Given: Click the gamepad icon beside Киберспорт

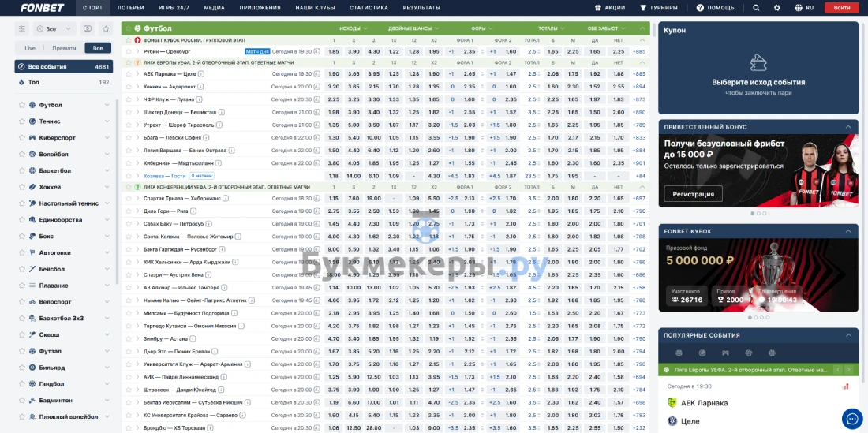Looking at the screenshot, I should point(32,138).
